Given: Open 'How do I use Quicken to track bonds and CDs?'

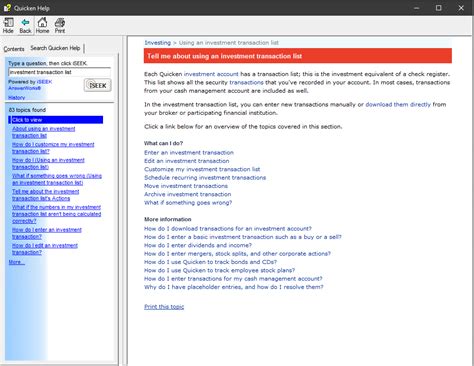Looking at the screenshot, I should pyautogui.click(x=211, y=262).
